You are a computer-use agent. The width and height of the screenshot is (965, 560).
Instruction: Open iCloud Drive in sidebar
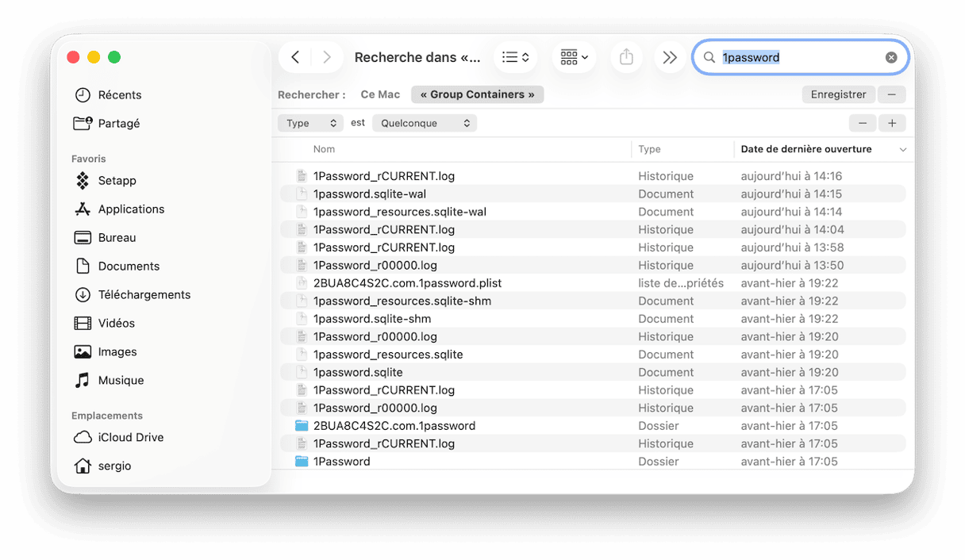(x=130, y=438)
